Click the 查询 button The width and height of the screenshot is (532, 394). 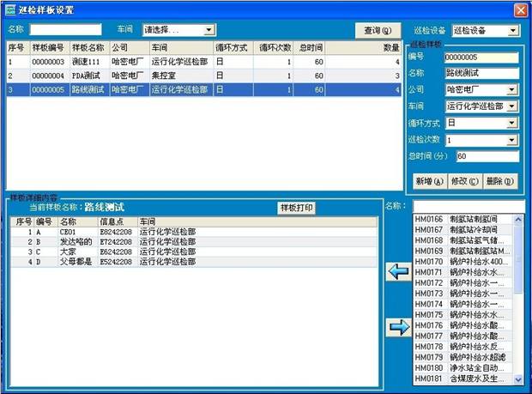378,30
